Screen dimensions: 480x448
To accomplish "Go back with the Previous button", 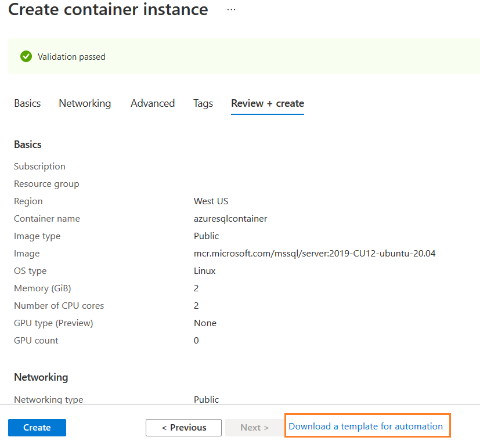I will click(183, 428).
